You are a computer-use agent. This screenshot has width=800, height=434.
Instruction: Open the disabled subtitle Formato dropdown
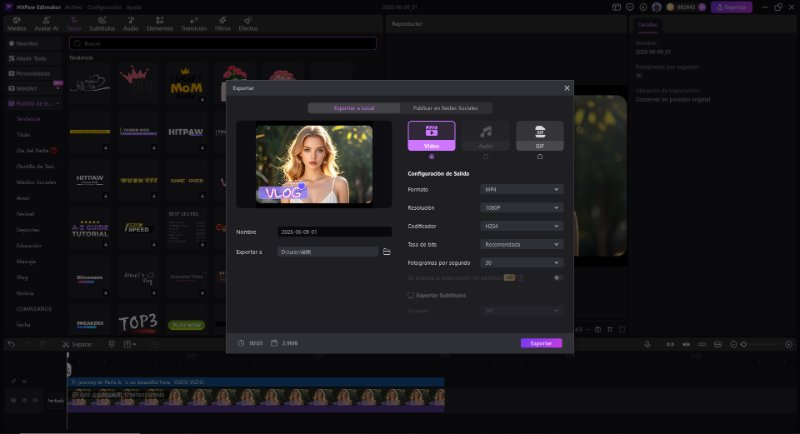pyautogui.click(x=521, y=311)
